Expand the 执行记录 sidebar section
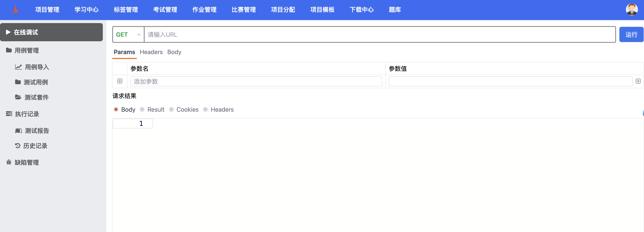This screenshot has width=644, height=232. pyautogui.click(x=9, y=114)
